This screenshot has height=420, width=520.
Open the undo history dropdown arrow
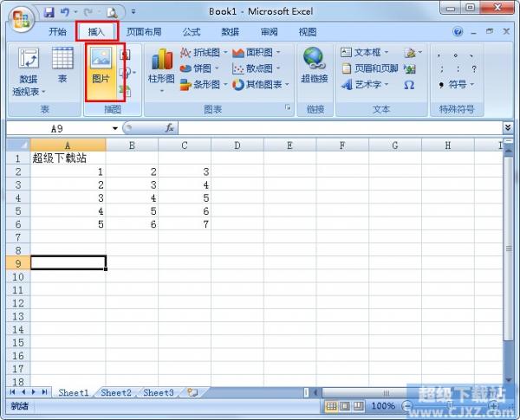[75, 12]
